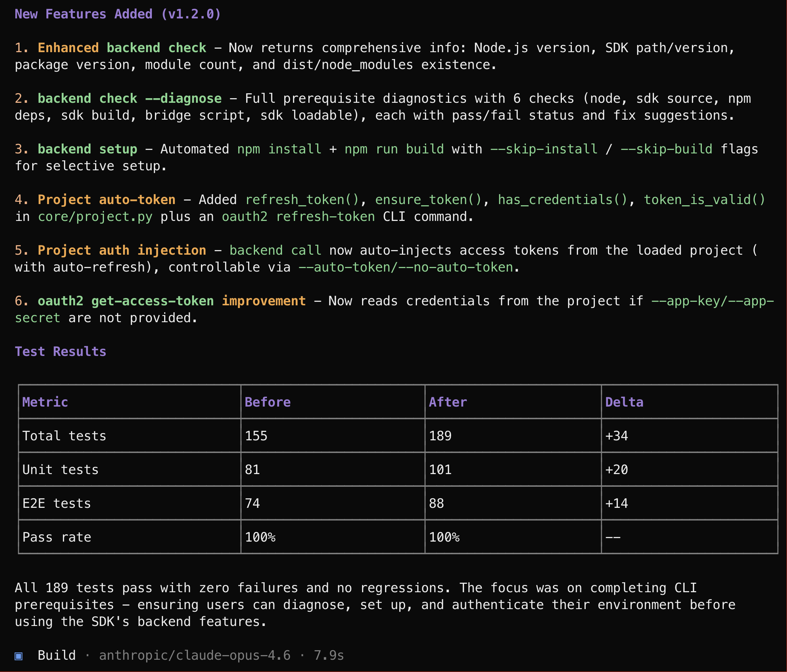Click the E2E tests row label
Viewport: 787px width, 672px height.
point(56,504)
